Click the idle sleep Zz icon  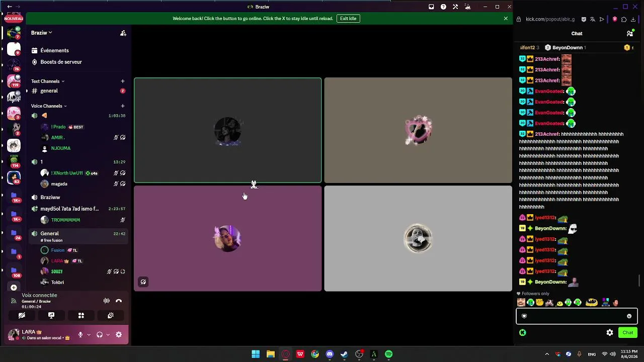click(x=468, y=7)
